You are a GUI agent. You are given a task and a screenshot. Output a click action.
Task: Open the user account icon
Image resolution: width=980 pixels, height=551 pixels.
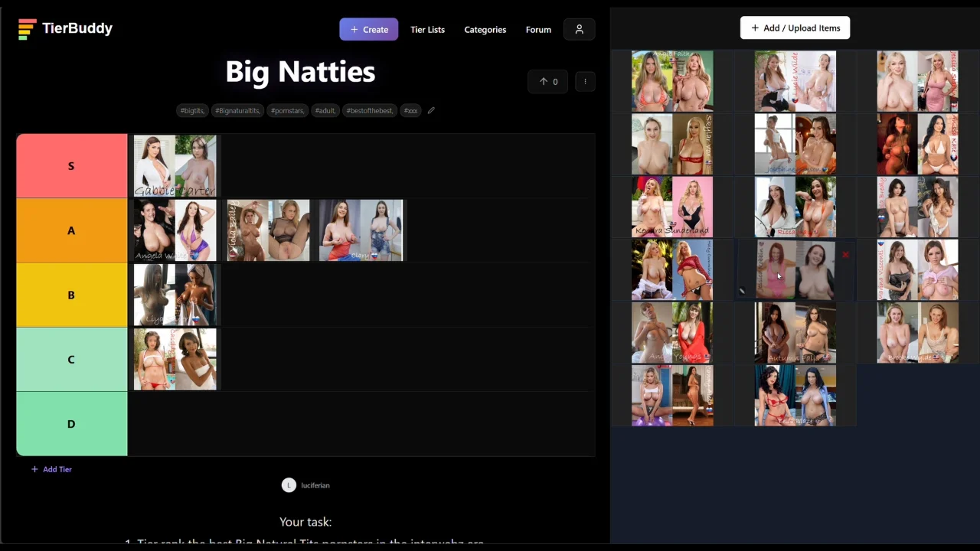coord(580,29)
